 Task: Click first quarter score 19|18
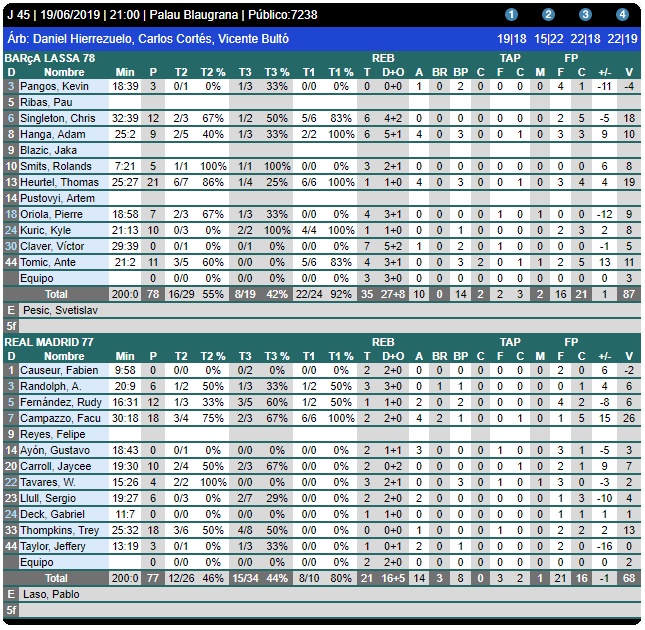pyautogui.click(x=511, y=38)
